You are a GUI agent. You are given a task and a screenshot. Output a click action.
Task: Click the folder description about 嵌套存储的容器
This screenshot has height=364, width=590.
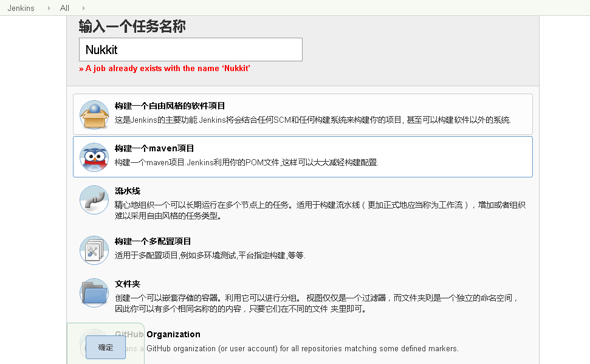click(317, 303)
